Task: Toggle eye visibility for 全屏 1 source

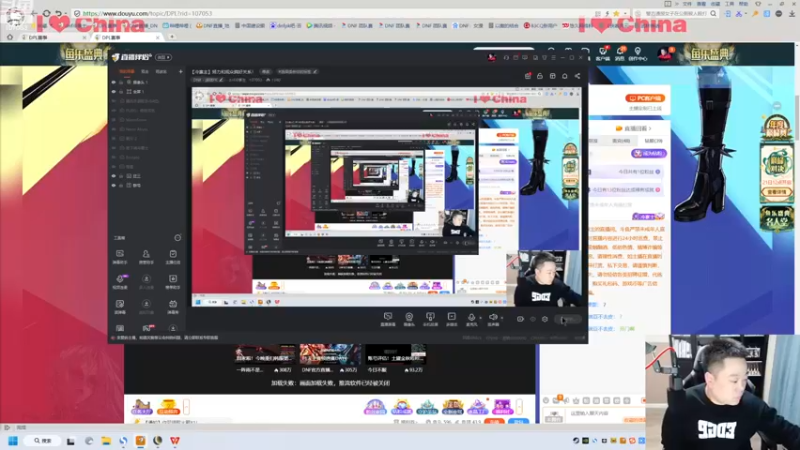Action: pos(114,92)
